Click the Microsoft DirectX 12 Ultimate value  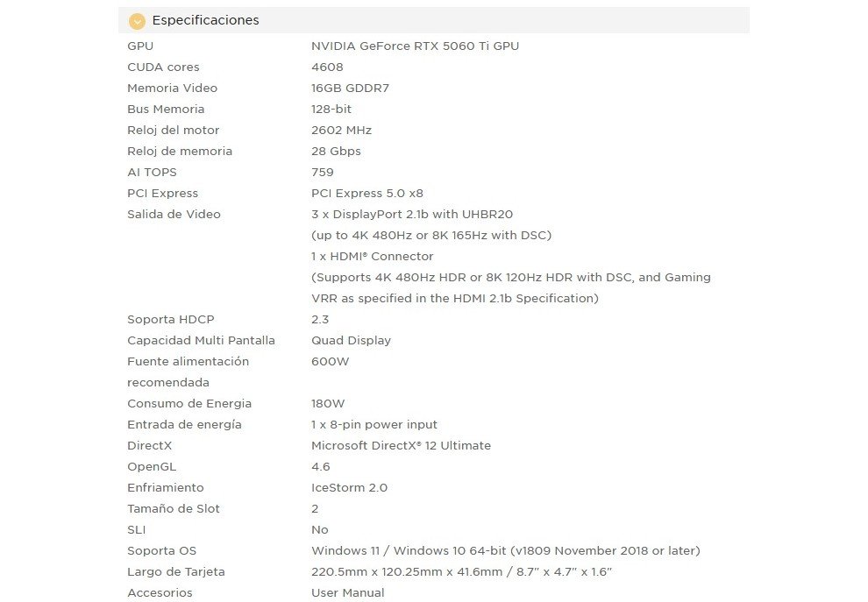tap(401, 445)
